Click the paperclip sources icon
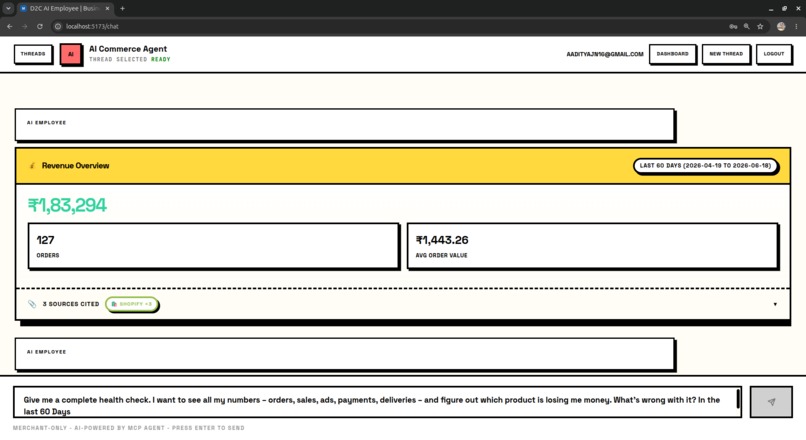The height and width of the screenshot is (440, 806). tap(32, 304)
